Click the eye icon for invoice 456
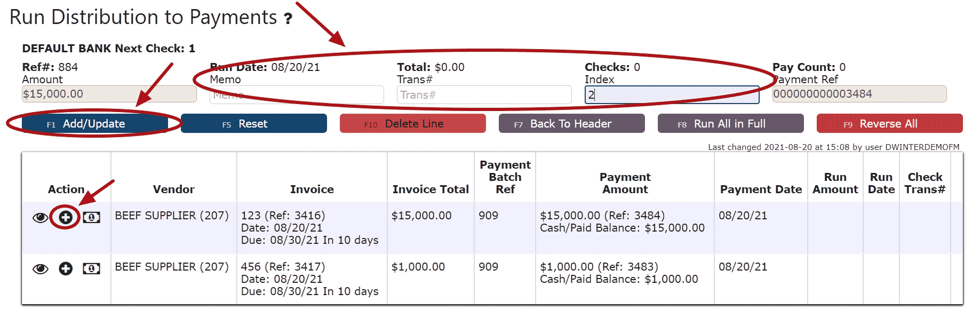 coord(40,269)
